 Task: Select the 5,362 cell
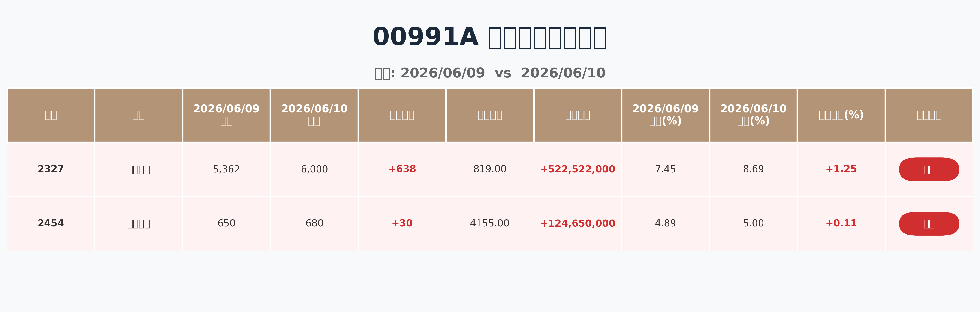(x=226, y=169)
